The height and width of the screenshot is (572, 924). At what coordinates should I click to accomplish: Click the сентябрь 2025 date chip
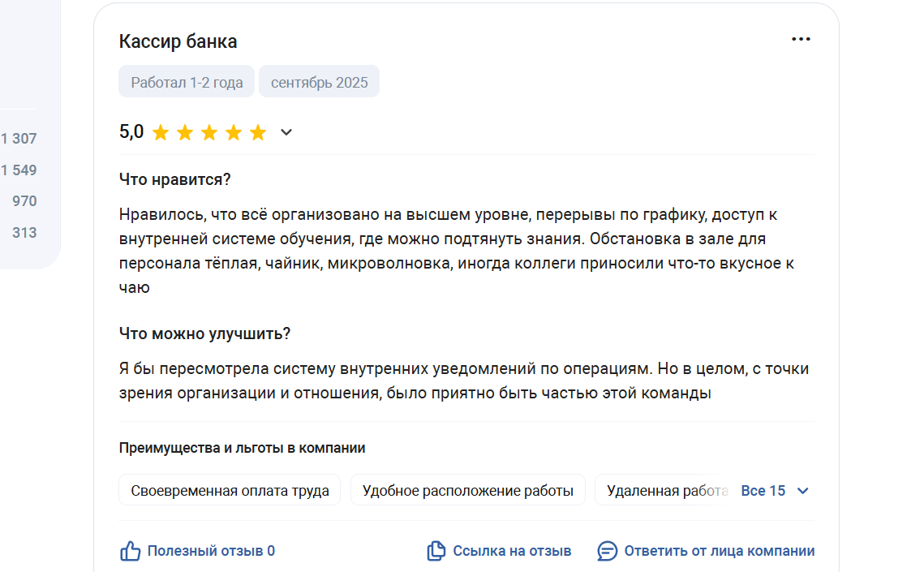pos(320,82)
